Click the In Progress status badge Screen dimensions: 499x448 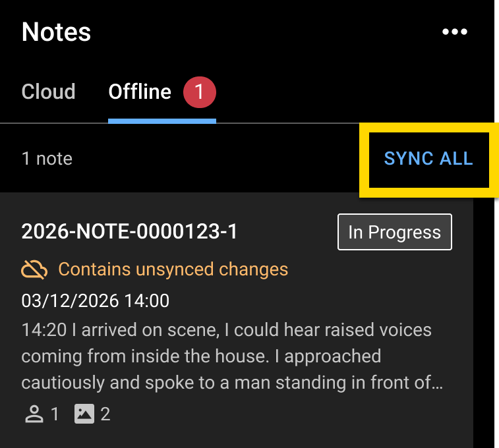tap(394, 232)
